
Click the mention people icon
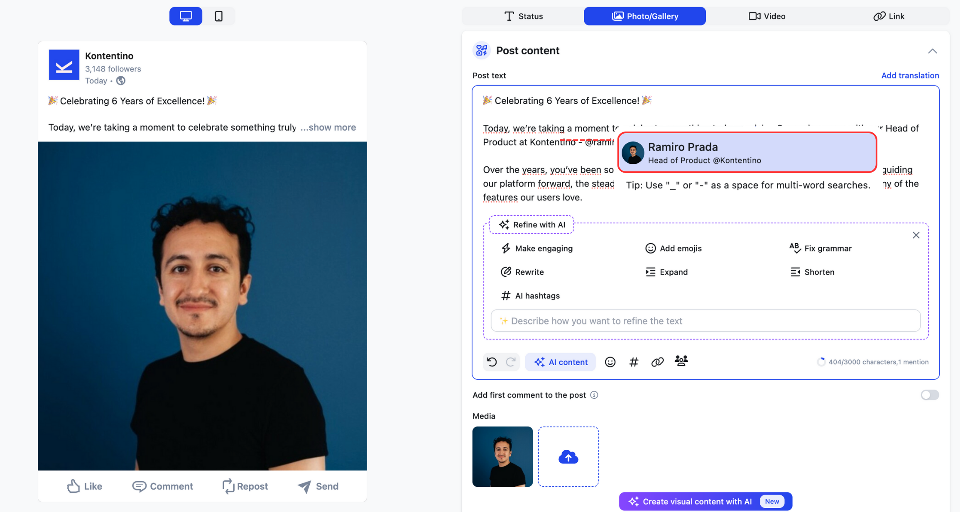click(x=681, y=361)
